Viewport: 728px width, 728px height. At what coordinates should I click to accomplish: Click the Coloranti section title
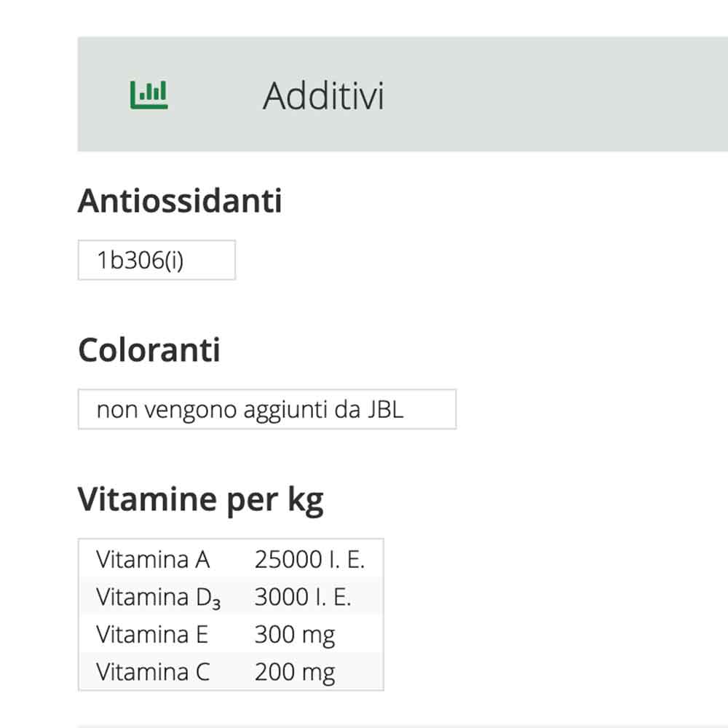point(150,350)
